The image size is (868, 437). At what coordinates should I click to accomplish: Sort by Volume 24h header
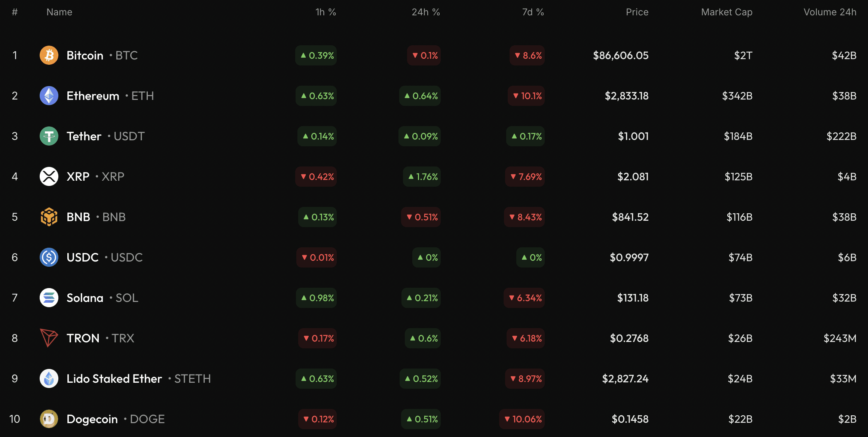click(x=830, y=12)
